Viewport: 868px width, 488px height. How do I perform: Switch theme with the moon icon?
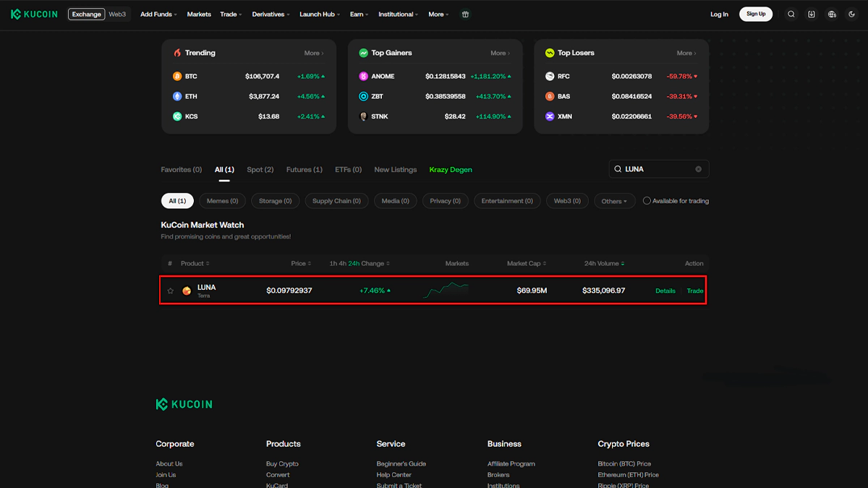(x=852, y=14)
